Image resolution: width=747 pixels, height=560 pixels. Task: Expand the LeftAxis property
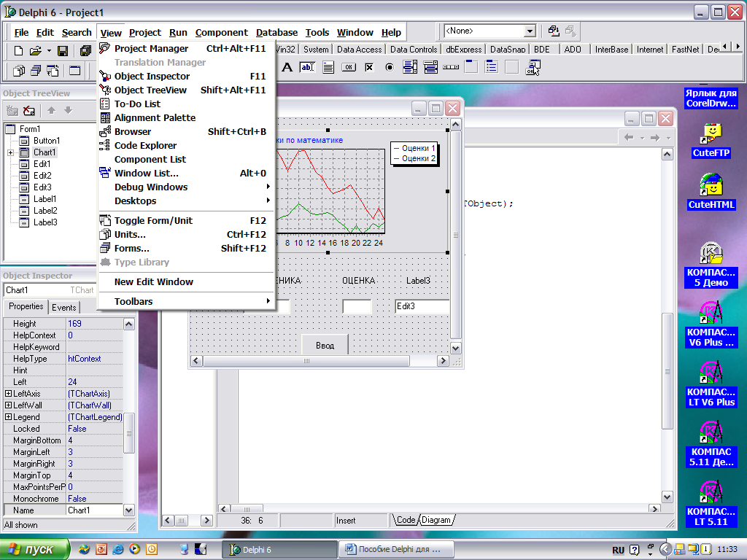tap(8, 393)
